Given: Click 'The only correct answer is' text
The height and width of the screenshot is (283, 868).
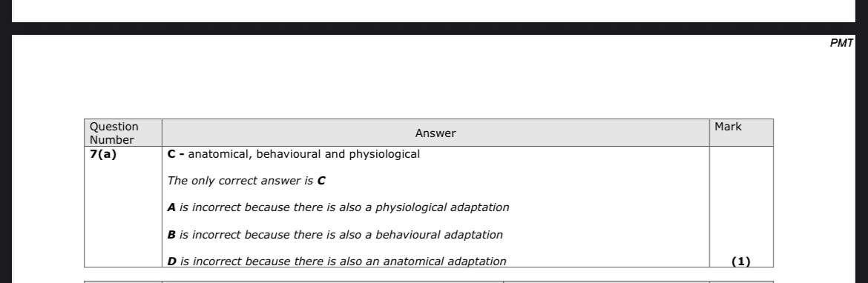Looking at the screenshot, I should point(240,181).
